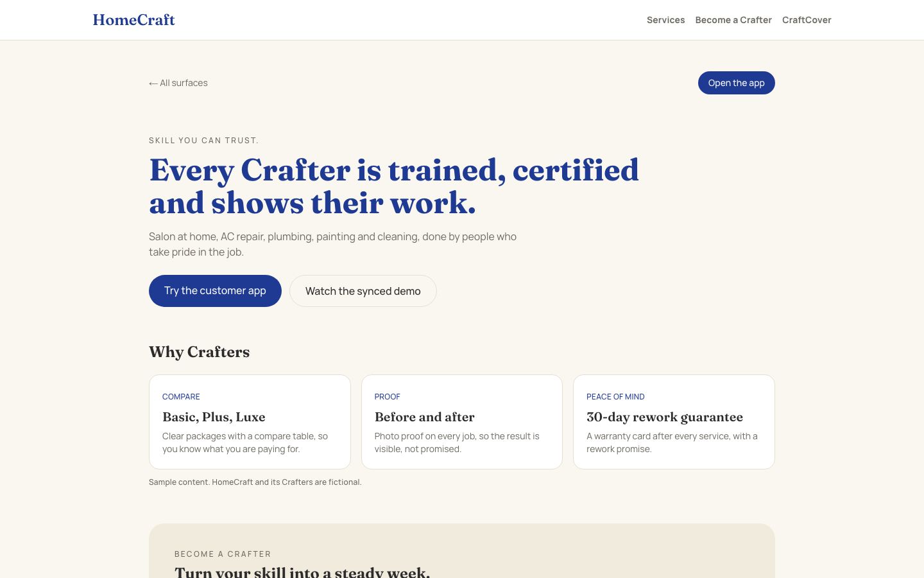Click 'Photo proof on every job' text
924x578 pixels.
[457, 442]
